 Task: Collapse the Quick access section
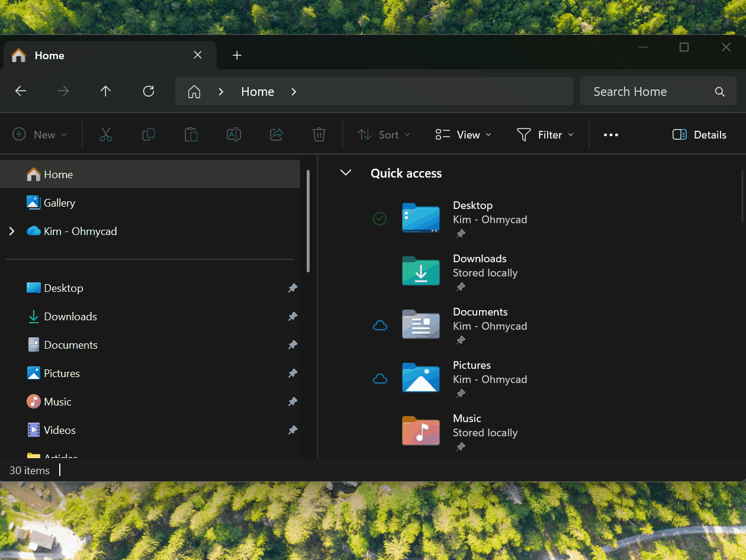coord(346,173)
